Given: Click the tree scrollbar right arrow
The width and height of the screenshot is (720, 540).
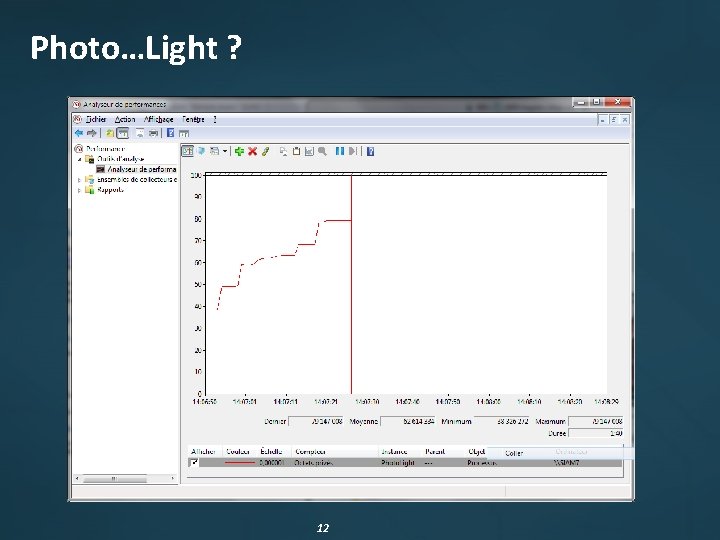Looking at the screenshot, I should (x=173, y=478).
